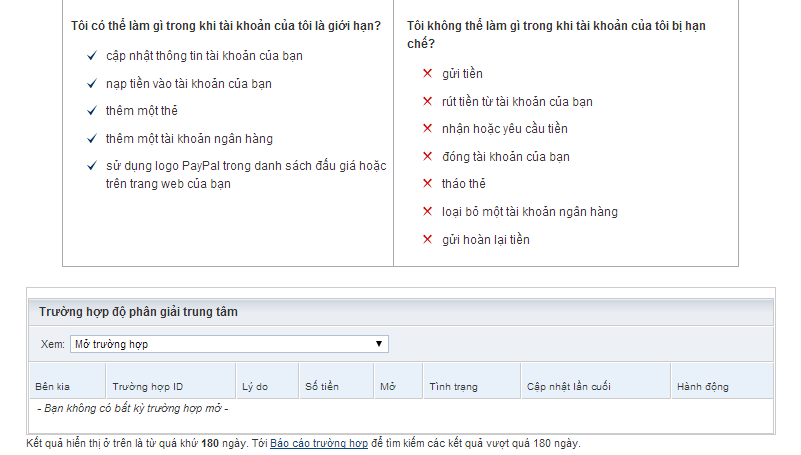Viewport: 801px width, 455px height.
Task: Click the checkmark beside "thêm một tài khoản ngân hàng"
Action: click(92, 138)
